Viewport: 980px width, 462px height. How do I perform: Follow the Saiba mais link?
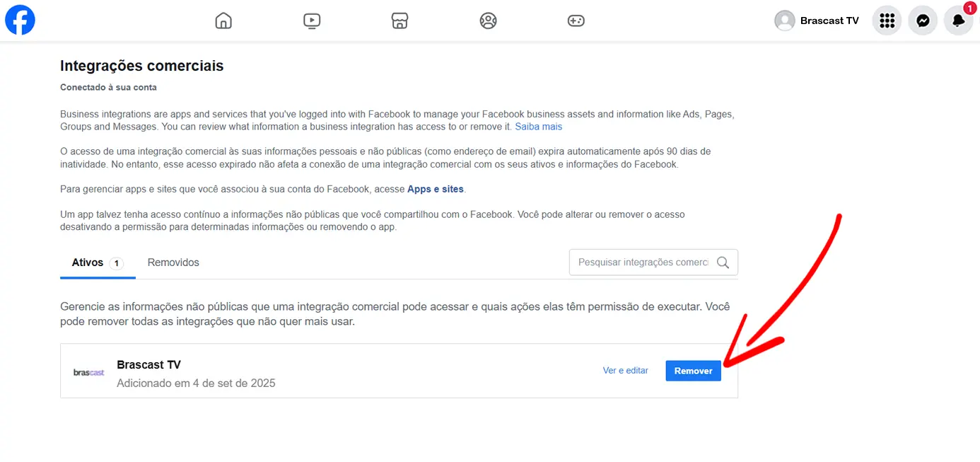click(538, 127)
